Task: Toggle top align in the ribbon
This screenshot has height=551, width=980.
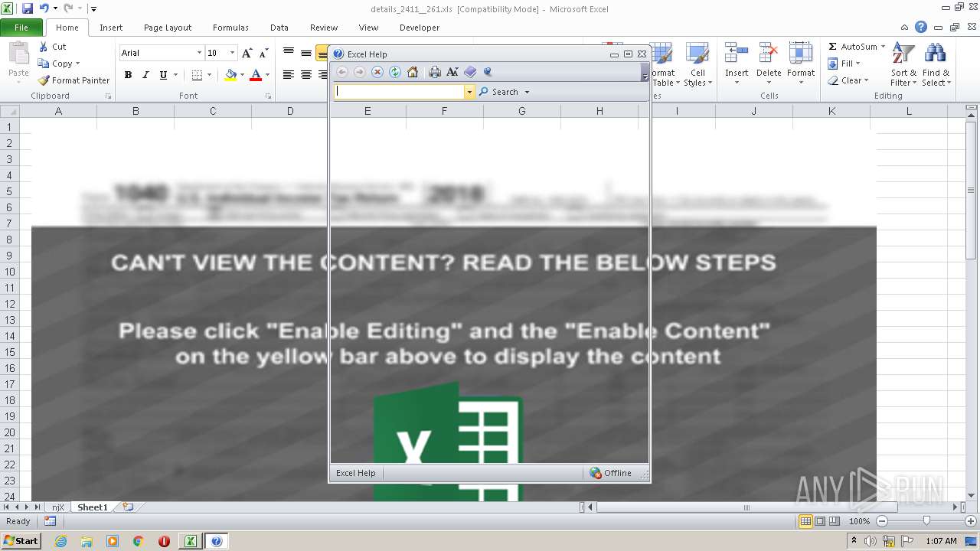Action: click(x=289, y=53)
